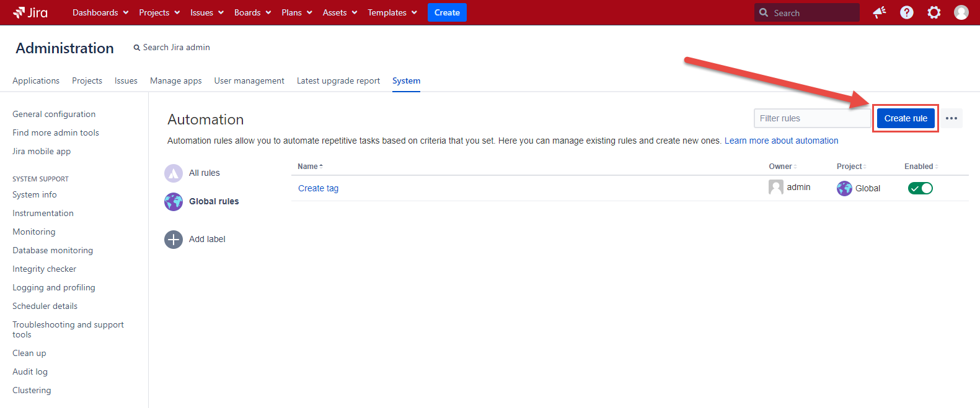Select the All rules icon
The width and height of the screenshot is (980, 408).
[x=174, y=173]
